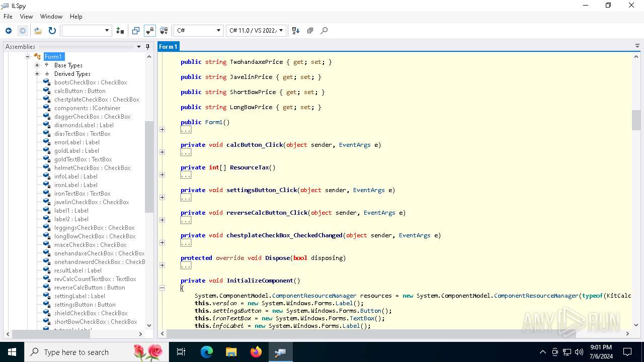This screenshot has height=362, width=644.
Task: Click the label1 field icon
Action: [x=47, y=211]
